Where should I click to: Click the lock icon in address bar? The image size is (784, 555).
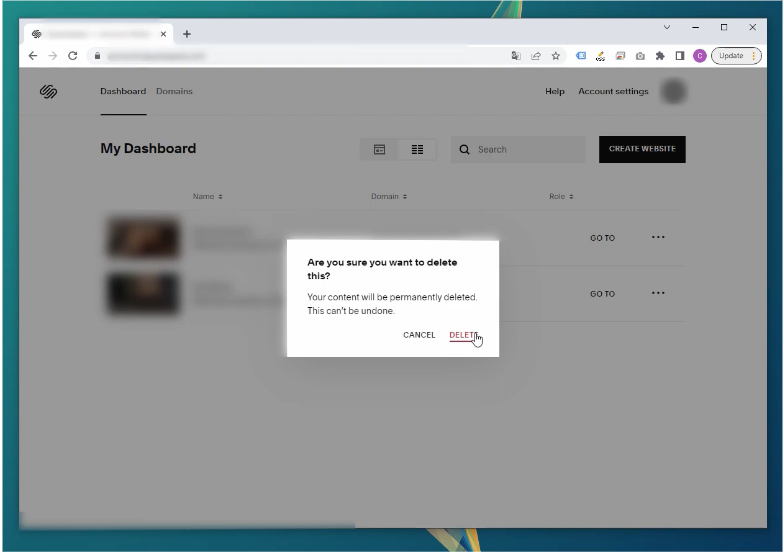click(98, 56)
